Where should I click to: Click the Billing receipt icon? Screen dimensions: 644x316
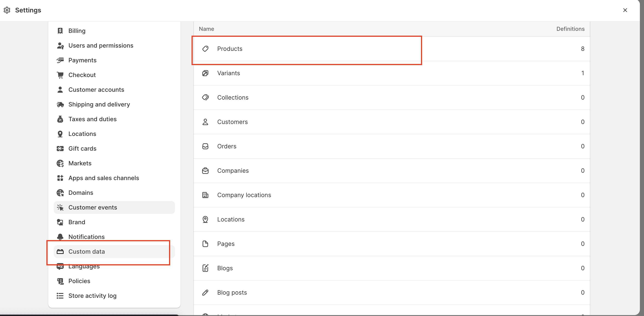(x=60, y=31)
